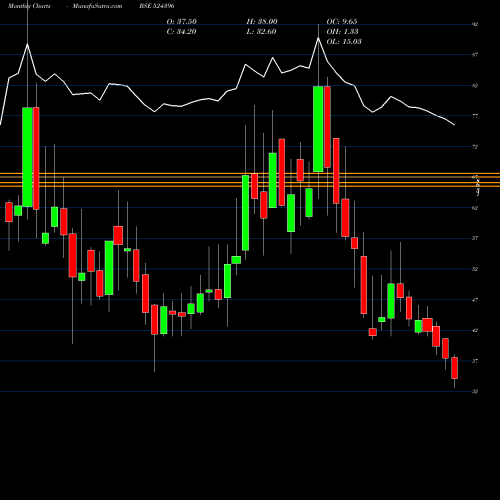Click the 77 price axis label
The image size is (500, 500).
[x=475, y=116]
